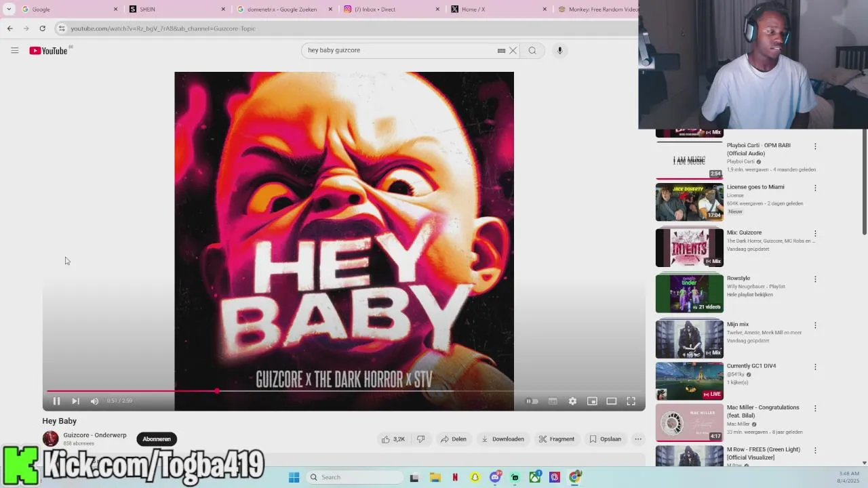
Task: Click the Downloaden button
Action: click(x=502, y=439)
